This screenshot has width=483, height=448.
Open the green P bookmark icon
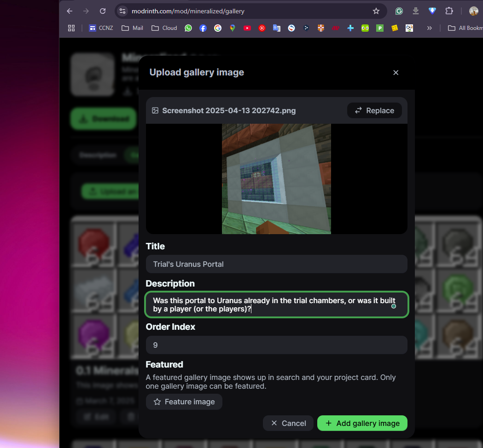380,28
